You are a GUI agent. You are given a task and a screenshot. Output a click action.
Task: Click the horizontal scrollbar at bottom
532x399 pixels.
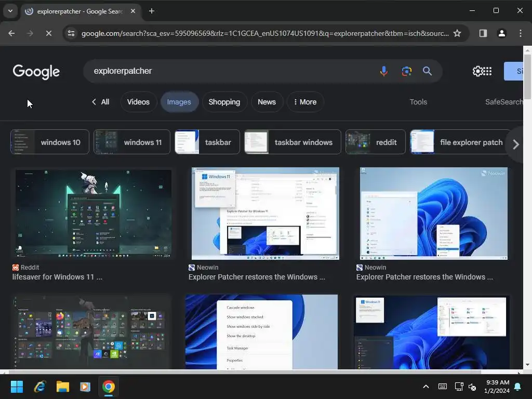(x=244, y=372)
